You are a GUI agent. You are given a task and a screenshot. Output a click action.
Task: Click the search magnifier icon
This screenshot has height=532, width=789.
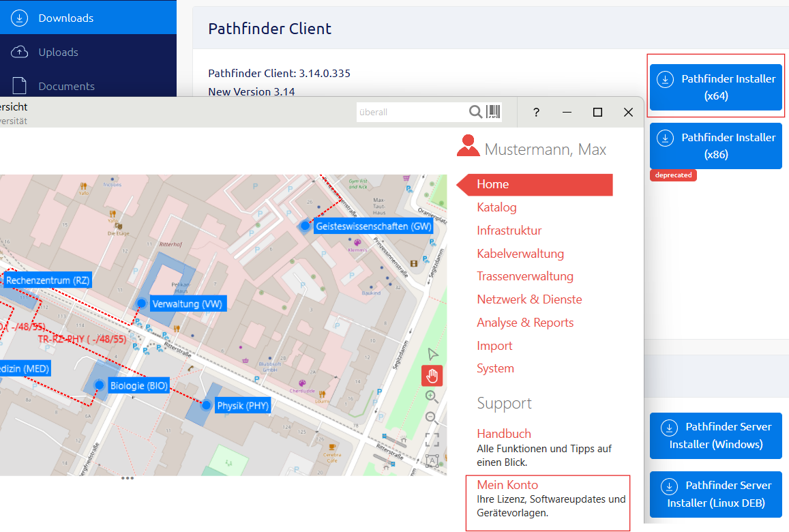coord(475,112)
